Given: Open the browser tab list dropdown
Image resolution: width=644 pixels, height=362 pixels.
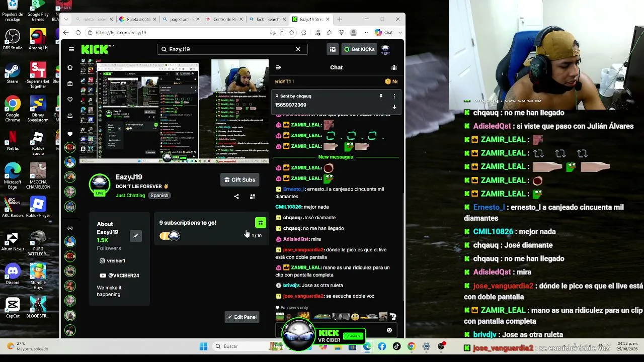Looking at the screenshot, I should 65,19.
